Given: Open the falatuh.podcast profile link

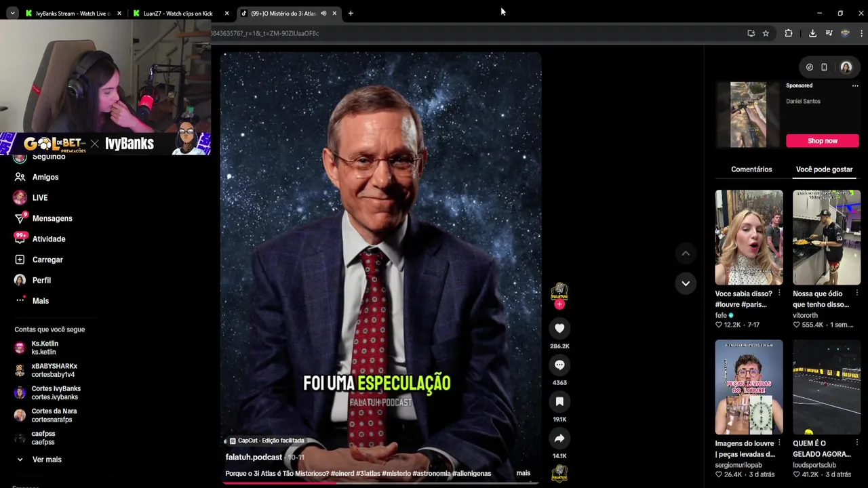Looking at the screenshot, I should tap(254, 457).
